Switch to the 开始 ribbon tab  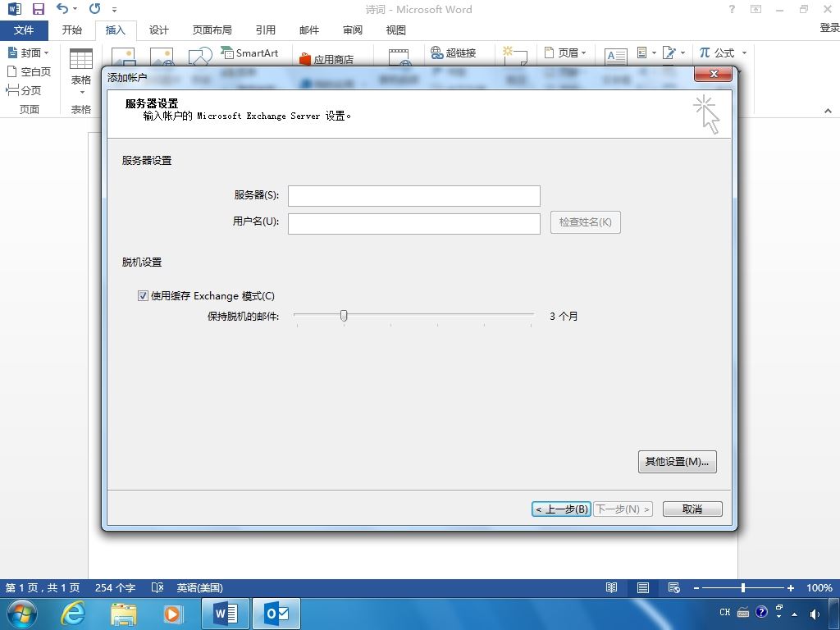point(72,30)
